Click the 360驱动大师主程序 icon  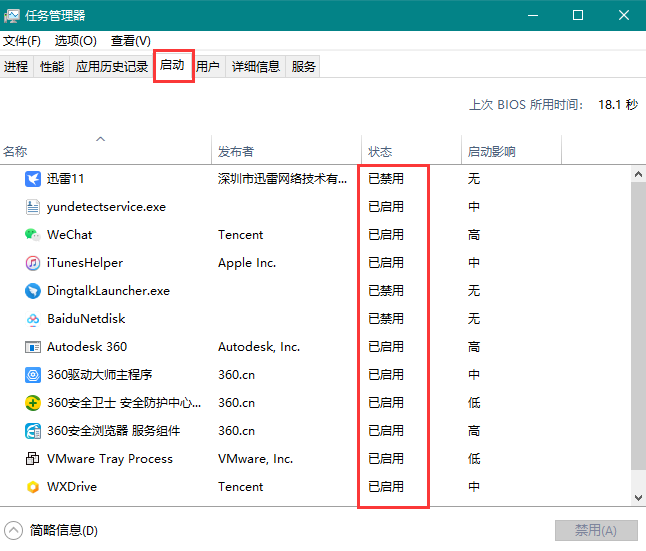point(33,375)
